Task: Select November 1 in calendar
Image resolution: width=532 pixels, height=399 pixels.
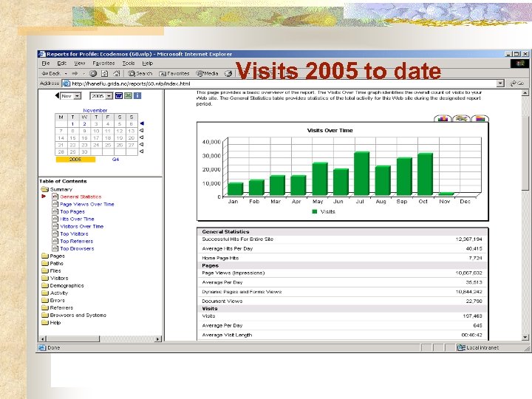Action: pos(72,124)
